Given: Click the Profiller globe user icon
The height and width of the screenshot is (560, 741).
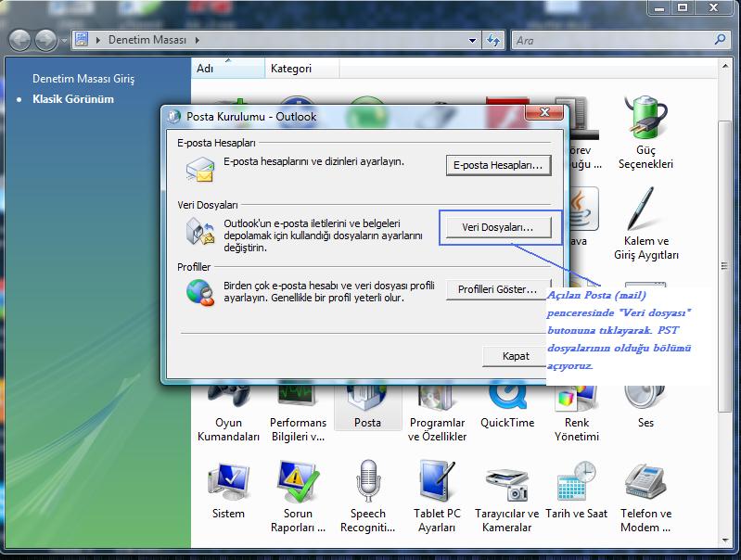Looking at the screenshot, I should [200, 293].
